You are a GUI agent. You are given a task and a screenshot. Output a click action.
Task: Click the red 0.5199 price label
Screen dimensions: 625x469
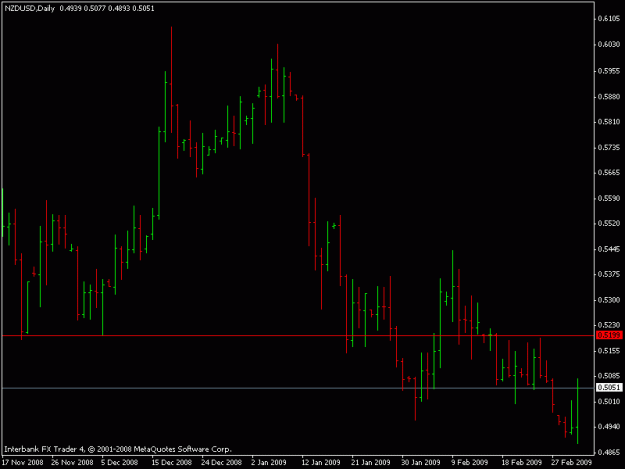tap(609, 335)
